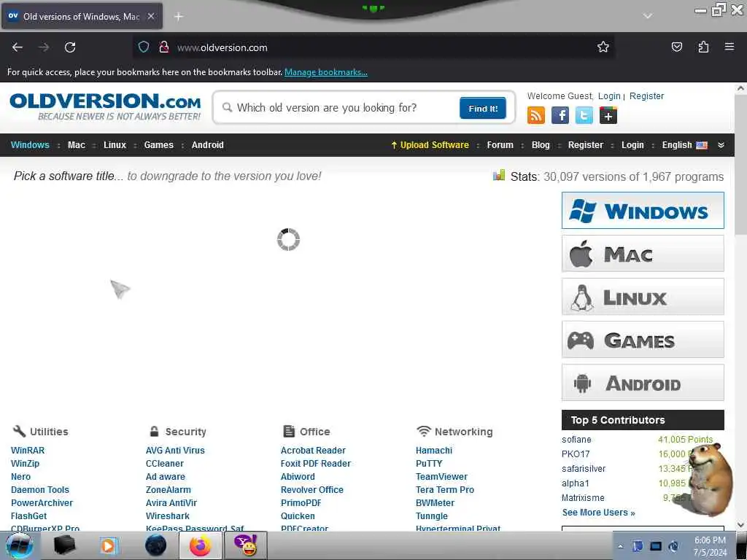The width and height of the screenshot is (747, 560).
Task: Open the Facebook social icon
Action: pos(560,115)
